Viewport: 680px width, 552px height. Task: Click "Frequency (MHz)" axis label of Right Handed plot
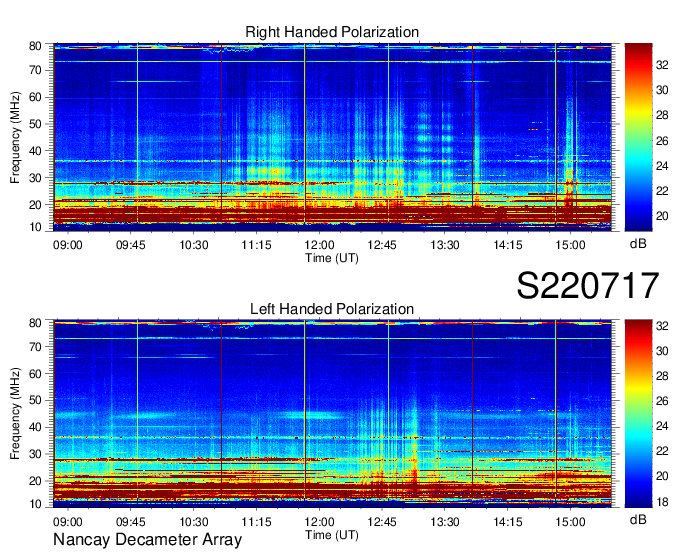[x=15, y=137]
